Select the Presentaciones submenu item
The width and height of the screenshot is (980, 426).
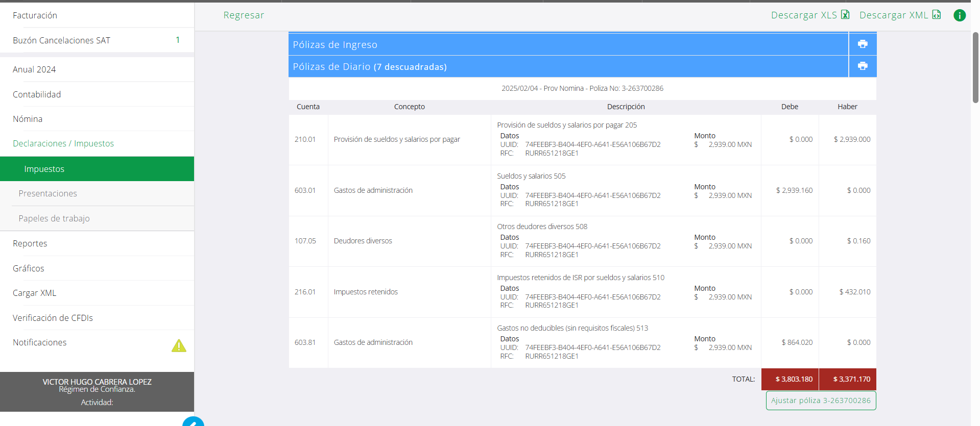[47, 193]
